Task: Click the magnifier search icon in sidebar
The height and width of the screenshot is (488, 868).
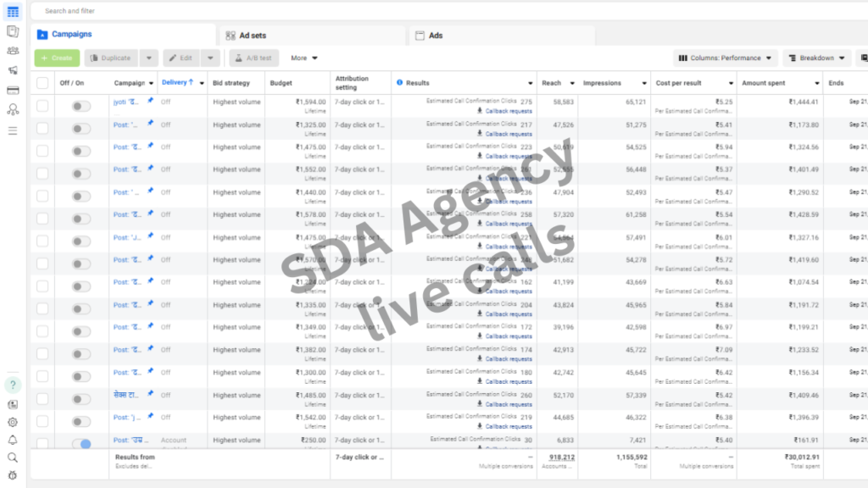Action: coord(13,457)
